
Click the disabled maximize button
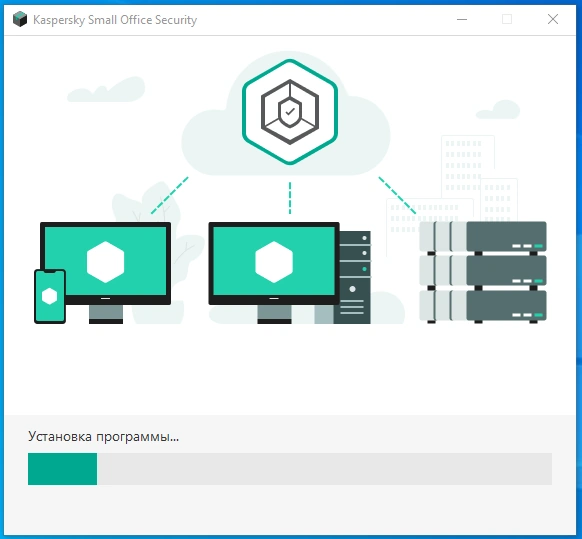(507, 19)
